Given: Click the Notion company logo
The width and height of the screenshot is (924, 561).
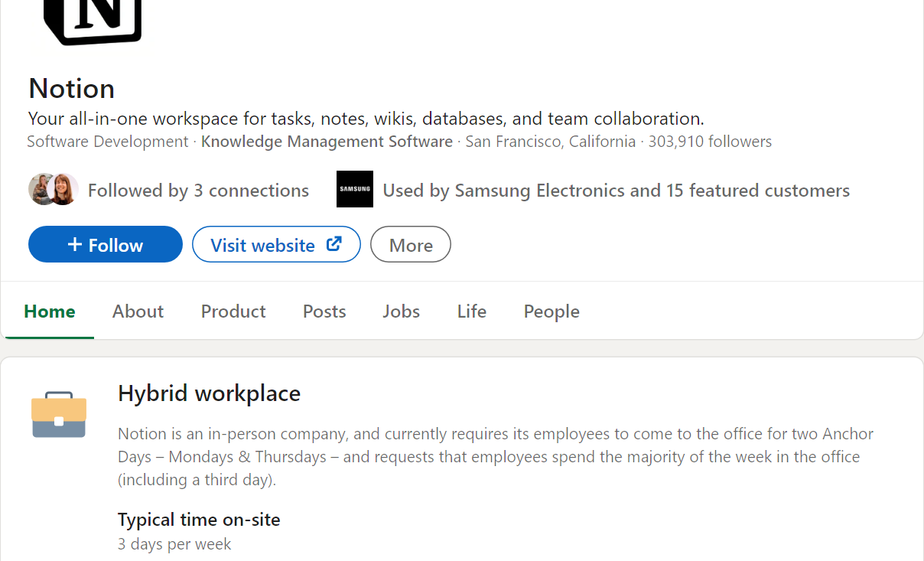Looking at the screenshot, I should point(93,21).
